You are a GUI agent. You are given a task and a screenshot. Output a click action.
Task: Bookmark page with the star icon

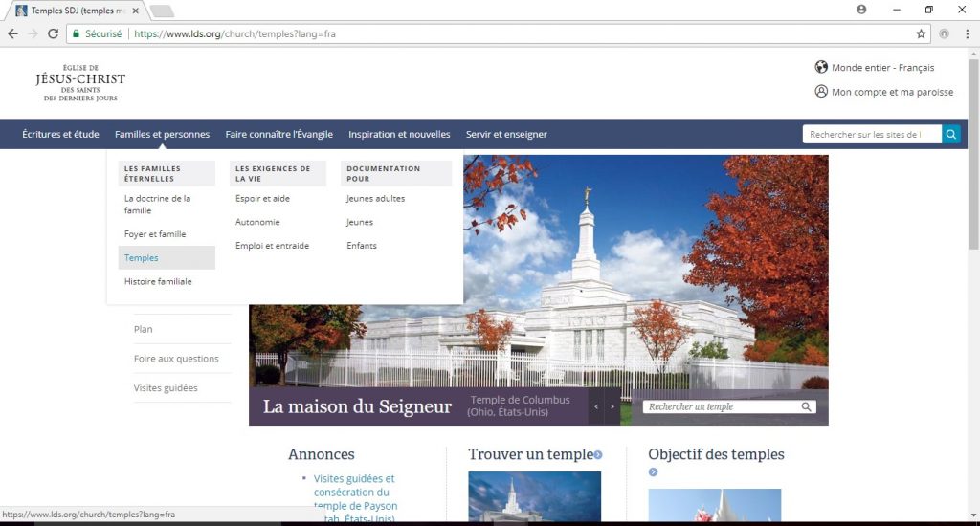click(x=921, y=33)
